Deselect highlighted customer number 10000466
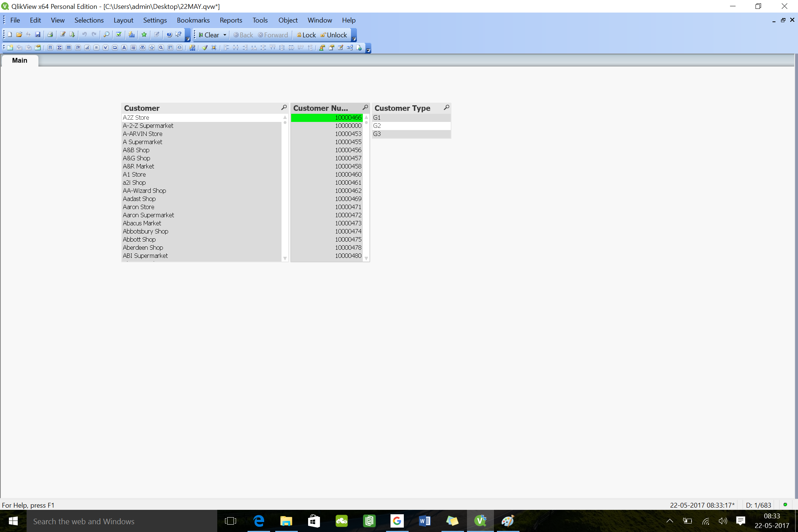The height and width of the screenshot is (532, 798). point(327,117)
